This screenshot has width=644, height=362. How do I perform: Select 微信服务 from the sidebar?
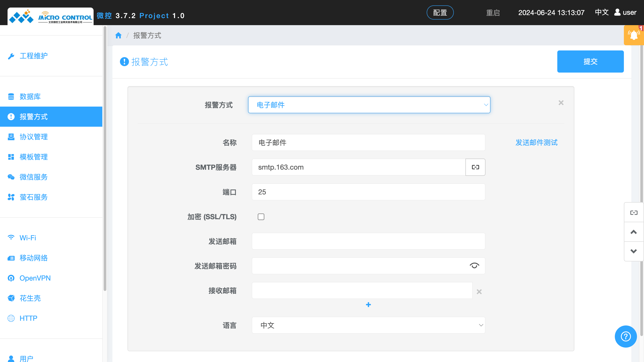[x=34, y=177]
